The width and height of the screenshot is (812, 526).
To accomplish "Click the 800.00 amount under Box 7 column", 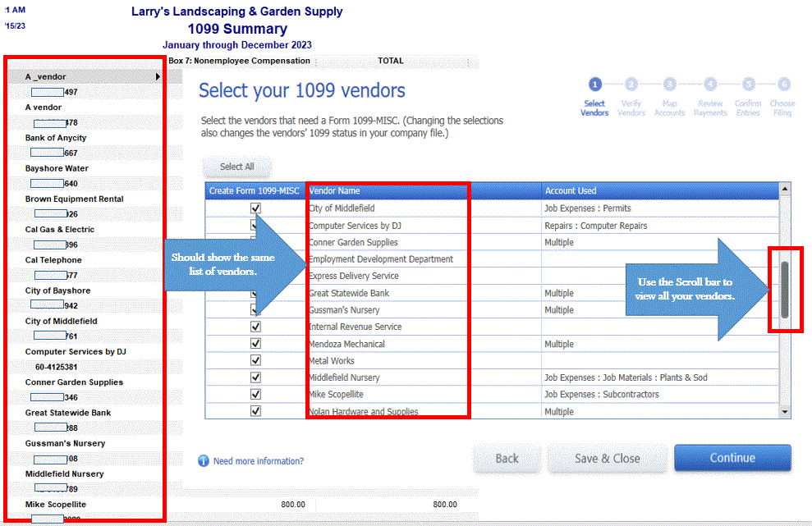I will (293, 505).
